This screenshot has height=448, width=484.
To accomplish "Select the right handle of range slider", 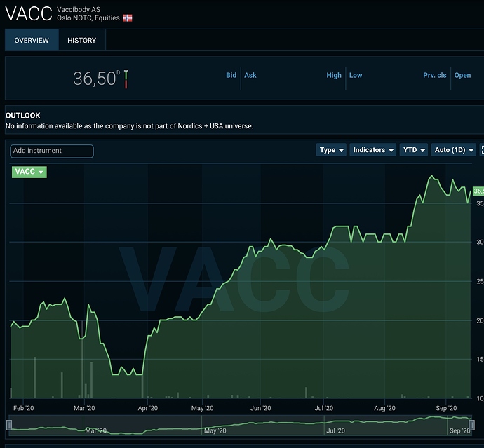I will pos(471,425).
